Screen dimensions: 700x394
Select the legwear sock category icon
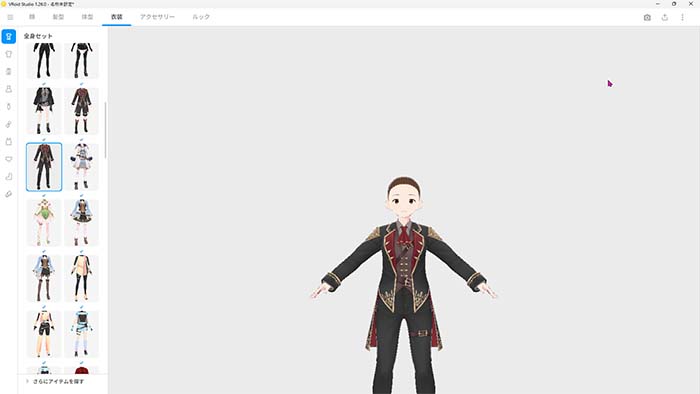[x=8, y=177]
